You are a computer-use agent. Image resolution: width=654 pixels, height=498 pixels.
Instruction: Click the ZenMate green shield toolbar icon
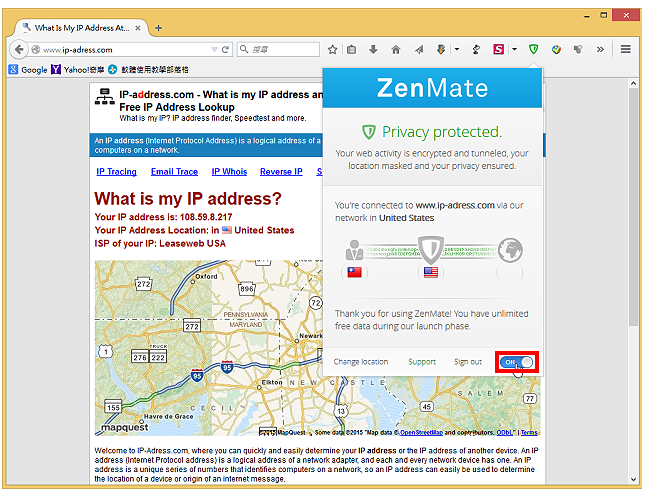(533, 50)
